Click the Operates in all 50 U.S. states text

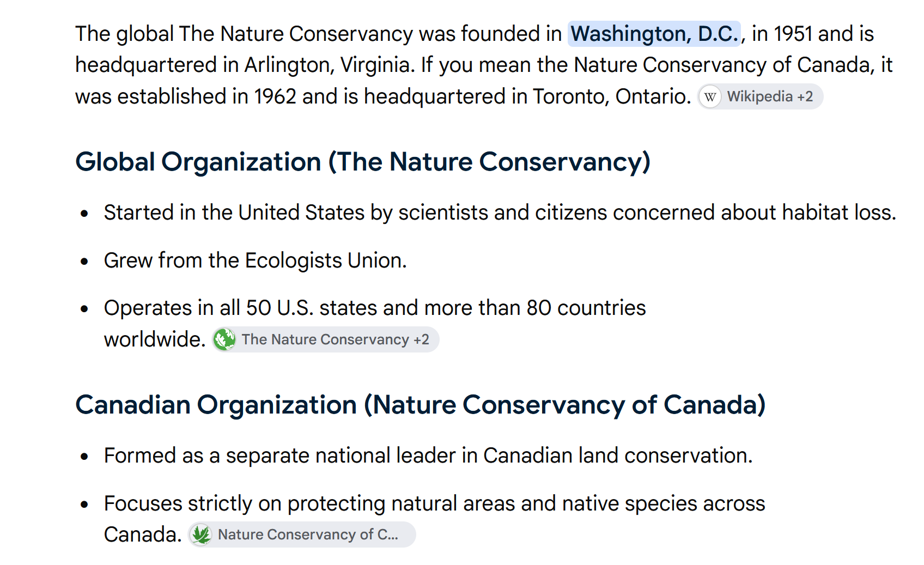pyautogui.click(x=375, y=308)
